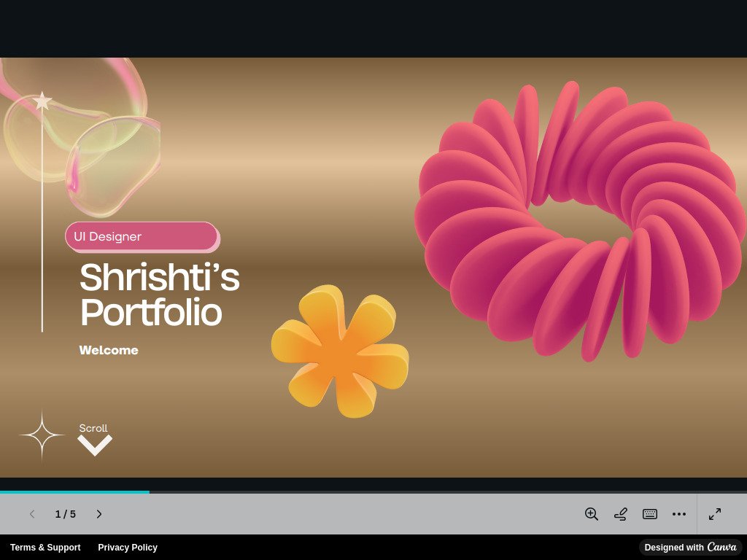This screenshot has width=747, height=560.
Task: Click the Canva logo on the badge
Action: [723, 548]
